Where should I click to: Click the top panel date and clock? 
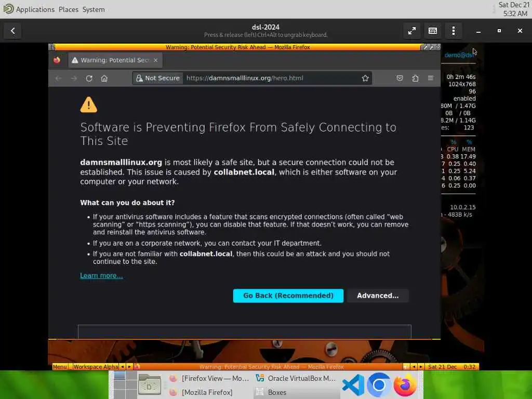513,9
